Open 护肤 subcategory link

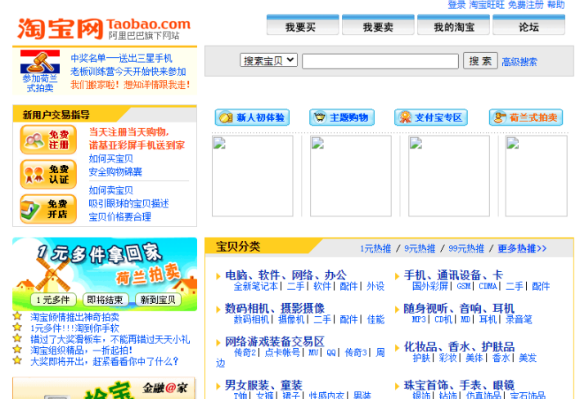coord(421,358)
